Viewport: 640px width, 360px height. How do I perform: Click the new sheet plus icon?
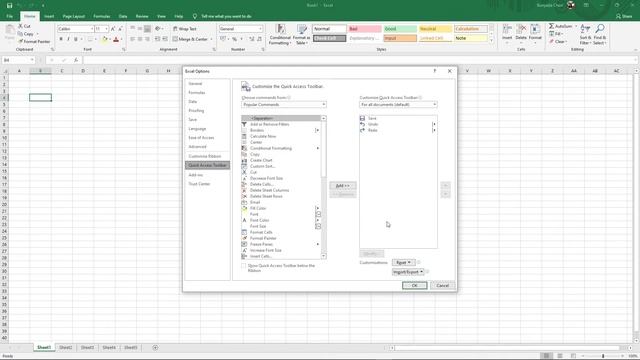pos(155,348)
